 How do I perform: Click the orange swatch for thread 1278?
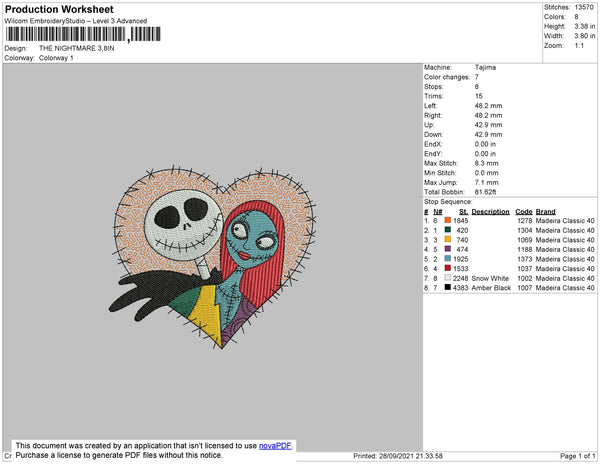448,220
